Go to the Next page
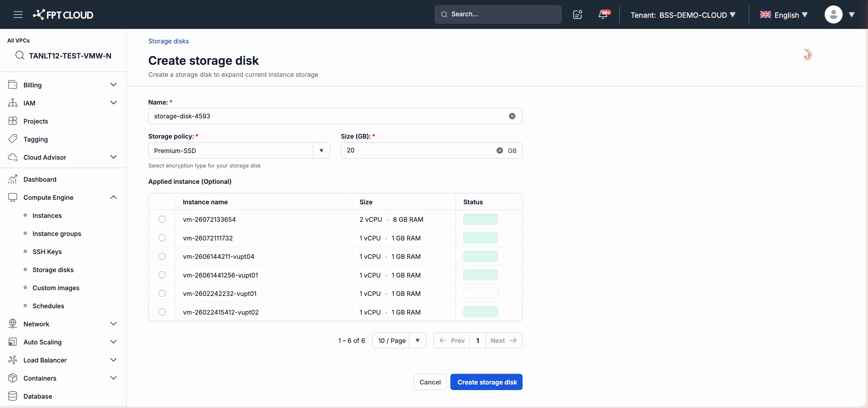 point(504,340)
